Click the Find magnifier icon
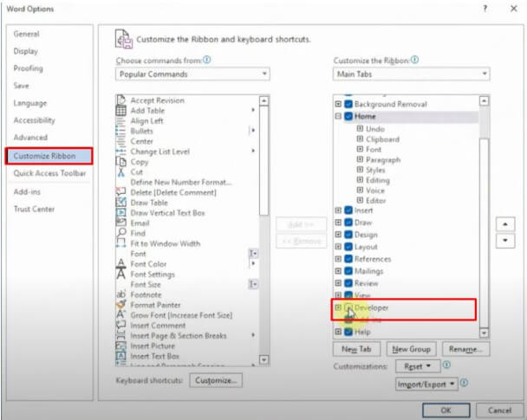 (x=121, y=233)
